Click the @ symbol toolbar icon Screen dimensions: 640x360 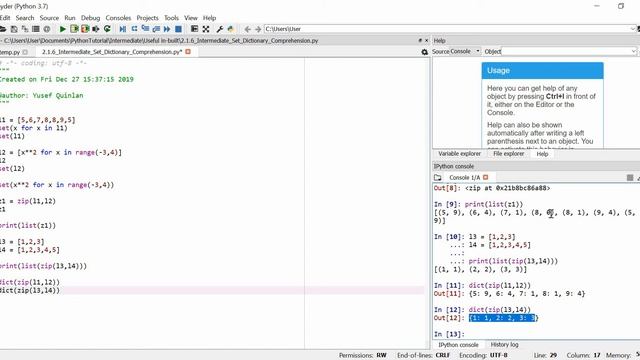(47, 29)
